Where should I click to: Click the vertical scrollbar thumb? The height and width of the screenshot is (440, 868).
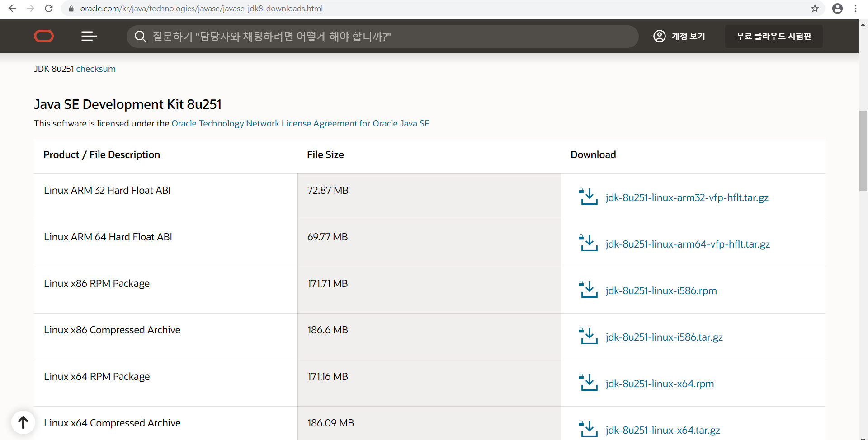tap(863, 150)
